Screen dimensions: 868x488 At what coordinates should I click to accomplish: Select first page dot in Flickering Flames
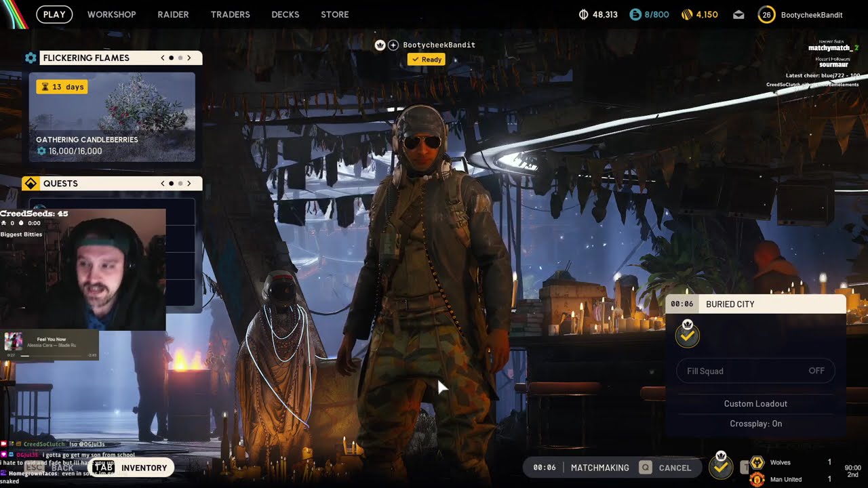pyautogui.click(x=172, y=58)
